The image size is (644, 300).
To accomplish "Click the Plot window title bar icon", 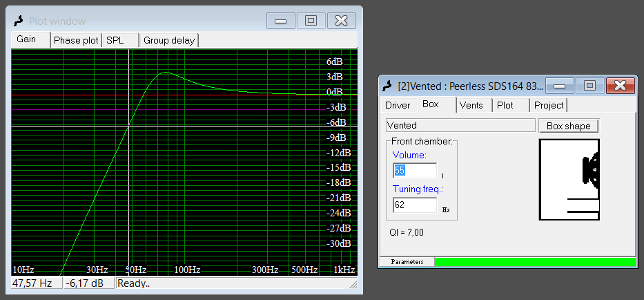I will click(19, 21).
